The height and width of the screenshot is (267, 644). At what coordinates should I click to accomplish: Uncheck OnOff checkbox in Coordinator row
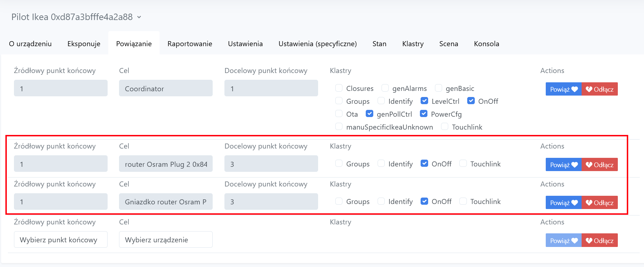471,101
